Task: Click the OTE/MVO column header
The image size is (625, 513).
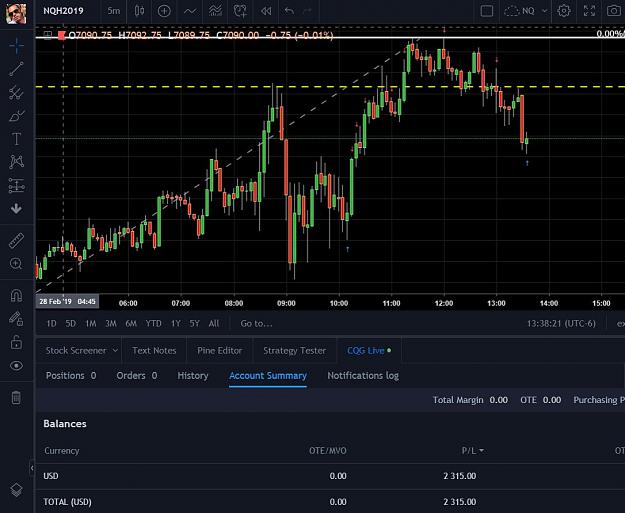Action: coord(328,450)
